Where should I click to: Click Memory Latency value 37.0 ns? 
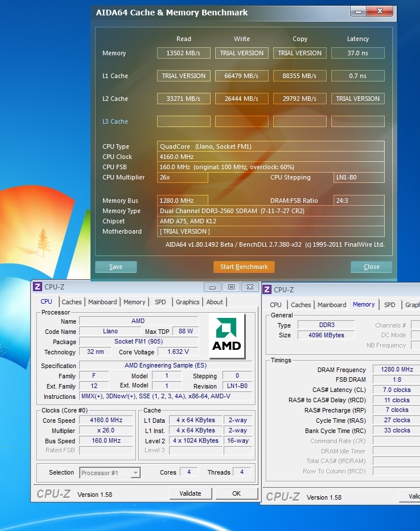click(x=358, y=53)
